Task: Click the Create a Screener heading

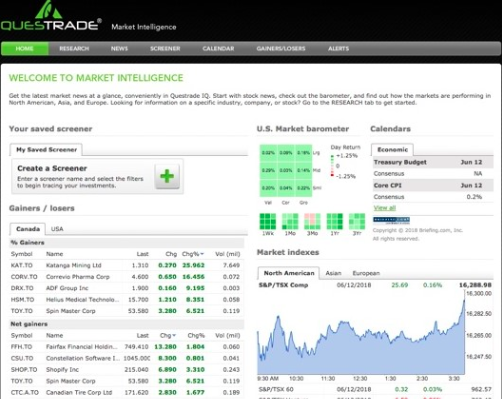Action: (52, 168)
